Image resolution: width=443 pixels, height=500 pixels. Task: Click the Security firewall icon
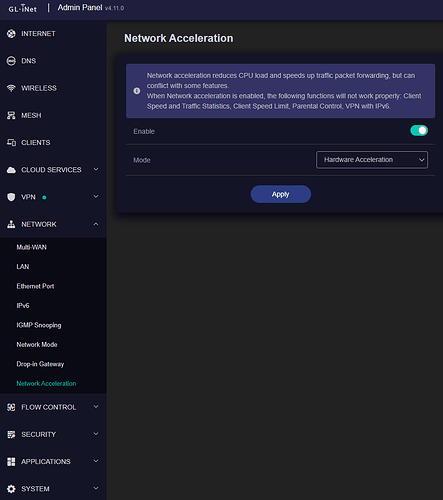pyautogui.click(x=11, y=434)
